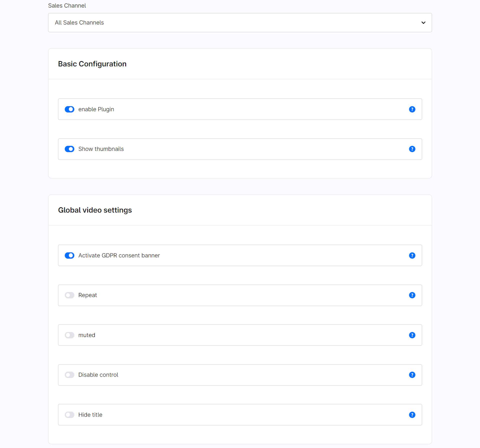Enable the Repeat toggle
Image resolution: width=480 pixels, height=448 pixels.
[x=69, y=295]
